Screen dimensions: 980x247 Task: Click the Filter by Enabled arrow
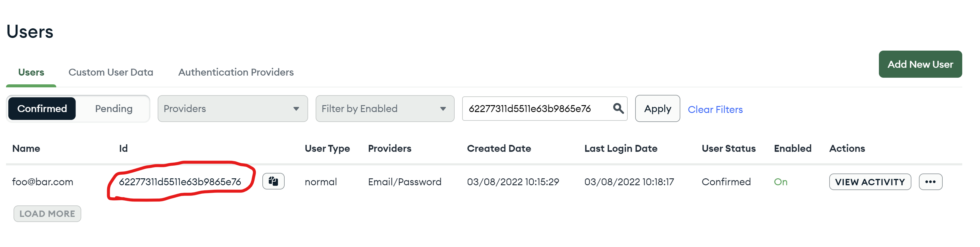(x=443, y=109)
